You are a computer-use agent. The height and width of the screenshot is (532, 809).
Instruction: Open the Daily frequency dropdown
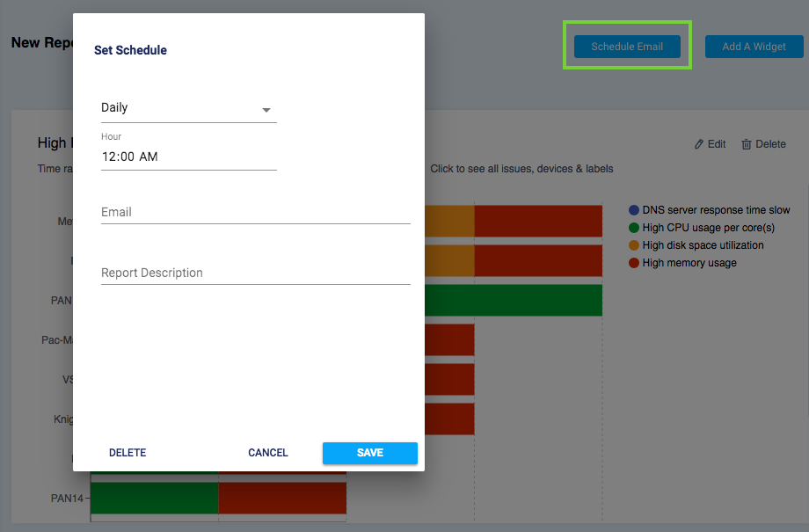[x=180, y=108]
